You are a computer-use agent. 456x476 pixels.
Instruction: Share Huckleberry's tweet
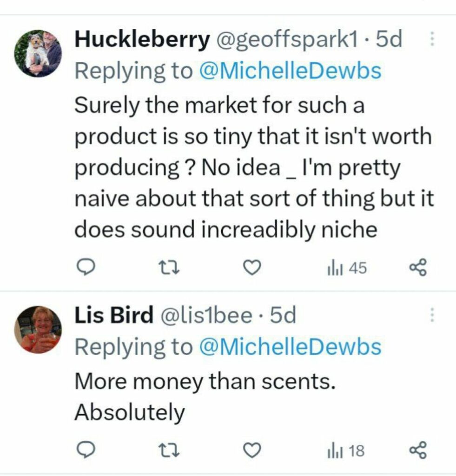point(416,268)
